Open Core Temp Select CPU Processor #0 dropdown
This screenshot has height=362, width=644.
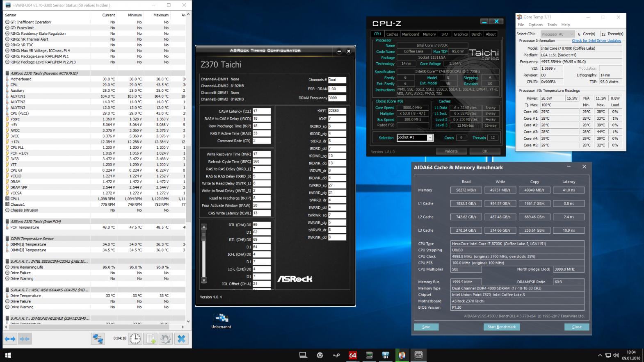click(x=557, y=34)
